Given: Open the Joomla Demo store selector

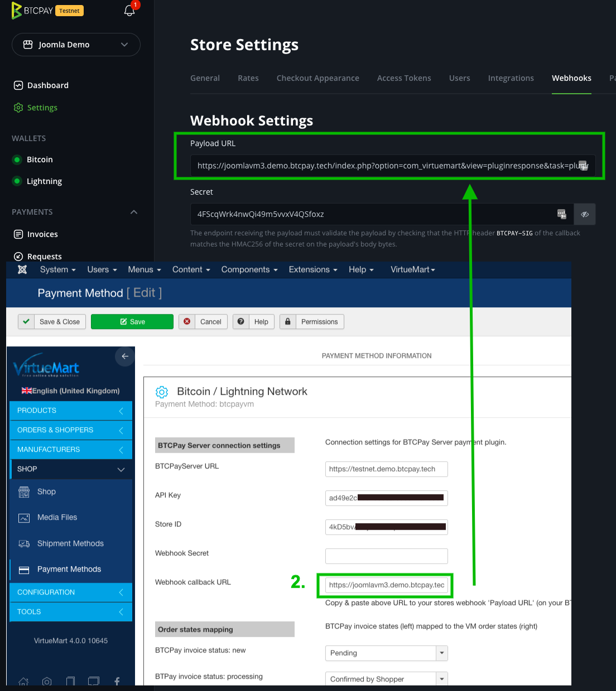Looking at the screenshot, I should (76, 45).
